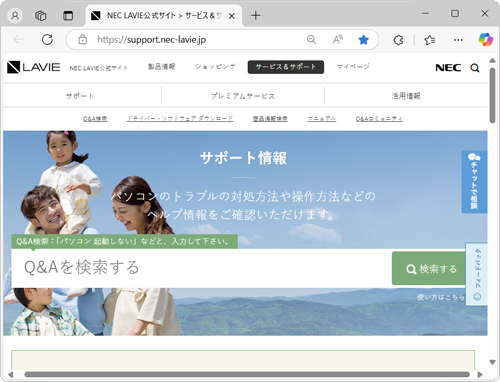Image resolution: width=500 pixels, height=382 pixels.
Task: Toggle the favorite star for this page
Action: click(x=363, y=40)
